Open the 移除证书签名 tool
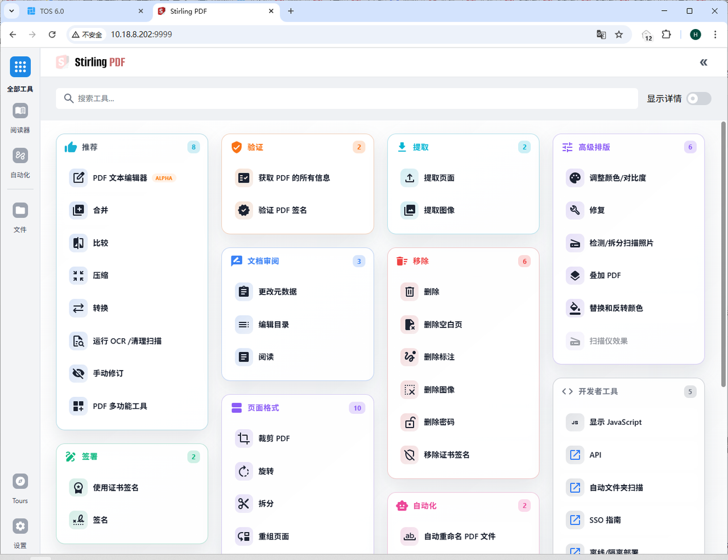Viewport: 728px width, 560px height. 463,455
